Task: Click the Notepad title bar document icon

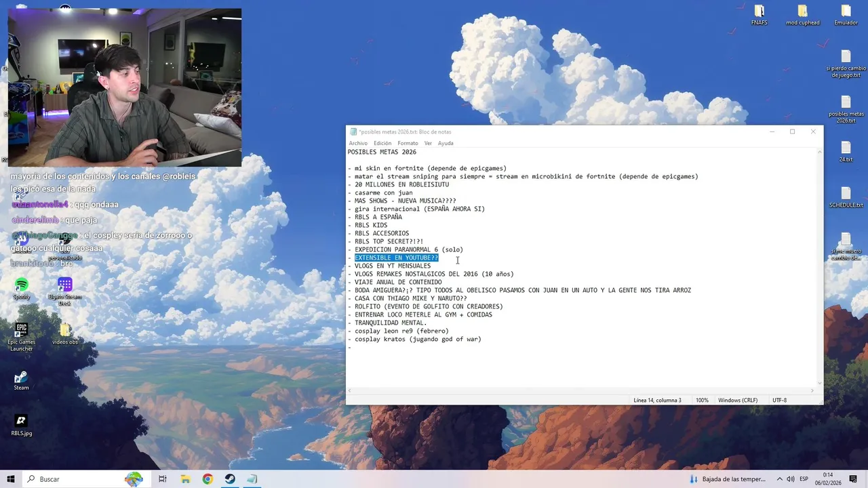Action: 353,131
